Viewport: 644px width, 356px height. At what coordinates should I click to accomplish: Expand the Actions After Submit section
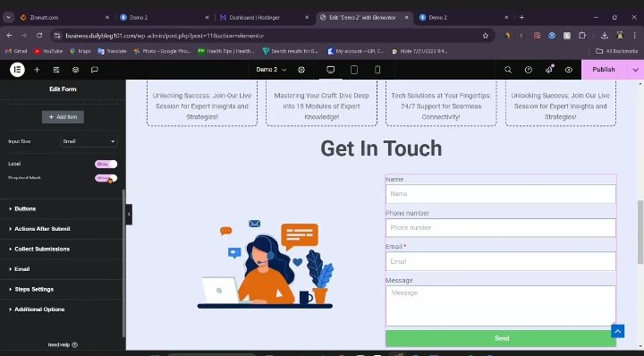[62, 229]
